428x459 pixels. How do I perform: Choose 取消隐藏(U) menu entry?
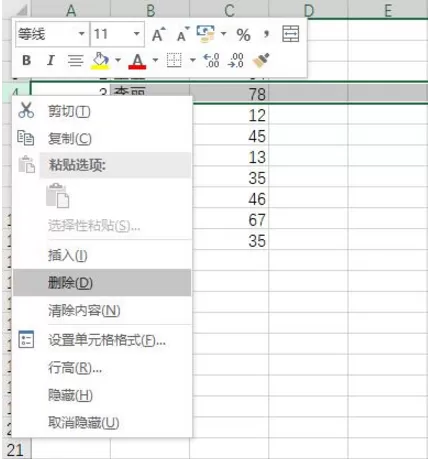pyautogui.click(x=102, y=423)
